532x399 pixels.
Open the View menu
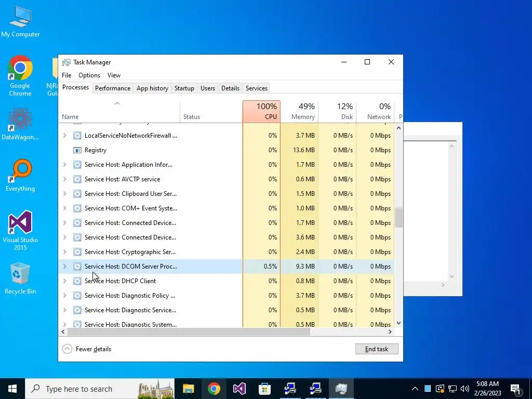[114, 75]
